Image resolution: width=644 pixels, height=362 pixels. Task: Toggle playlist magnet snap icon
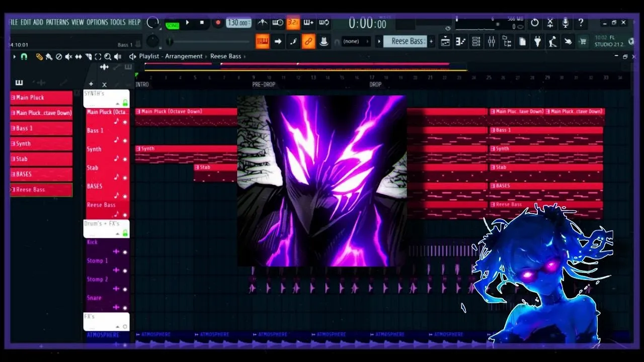click(24, 57)
